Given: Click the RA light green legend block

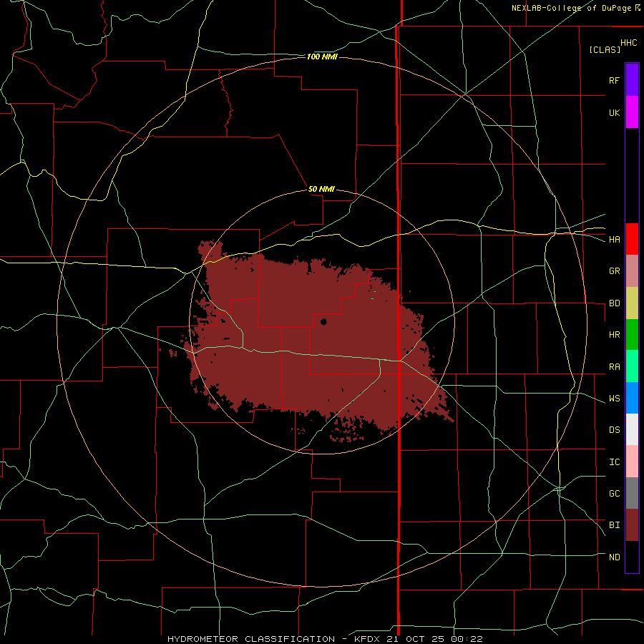Looking at the screenshot, I should [x=632, y=366].
